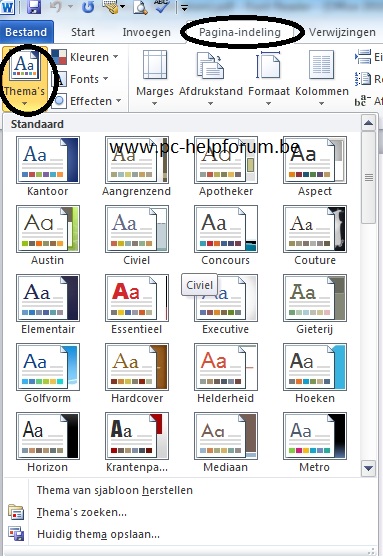Switch to the Invoegen tab
This screenshot has height=558, width=383.
146,32
